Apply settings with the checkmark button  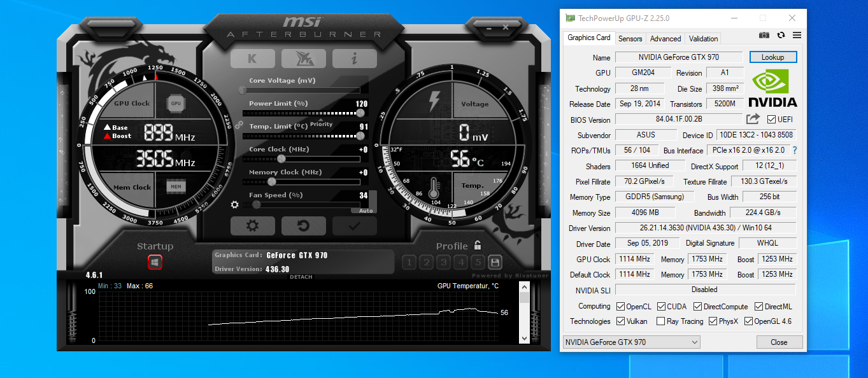click(x=355, y=226)
